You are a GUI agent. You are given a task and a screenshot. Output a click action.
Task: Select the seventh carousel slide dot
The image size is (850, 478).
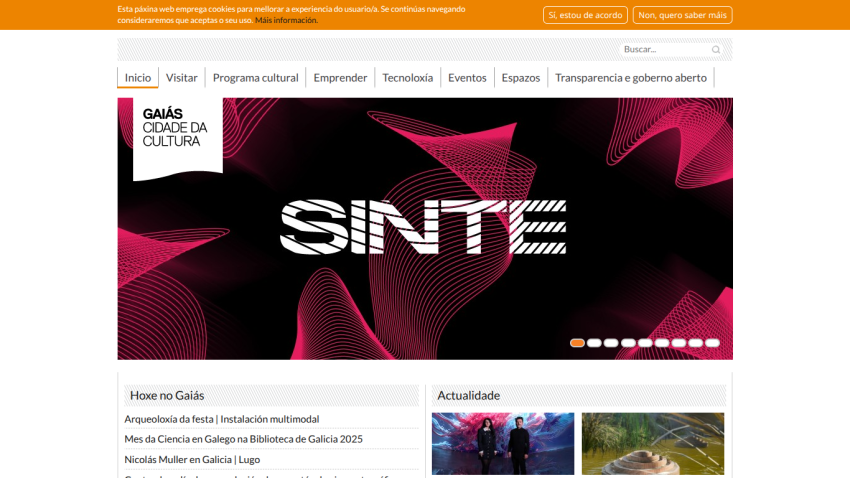click(679, 343)
